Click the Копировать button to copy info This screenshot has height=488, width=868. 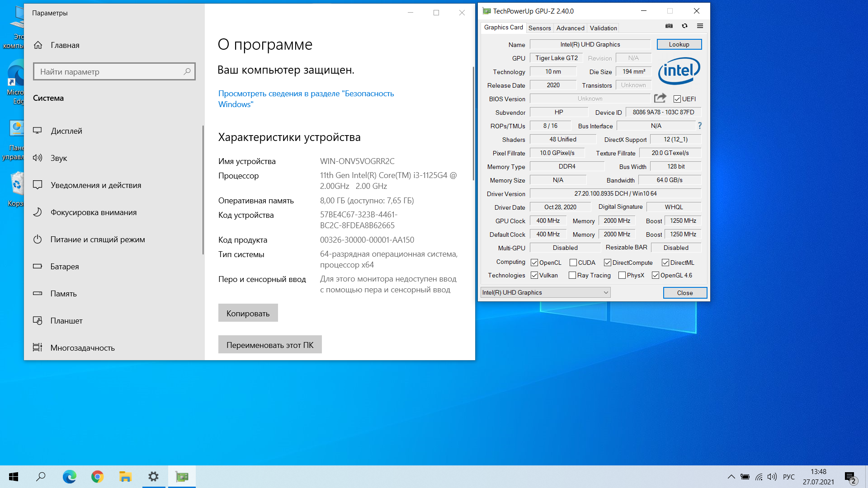(x=248, y=312)
